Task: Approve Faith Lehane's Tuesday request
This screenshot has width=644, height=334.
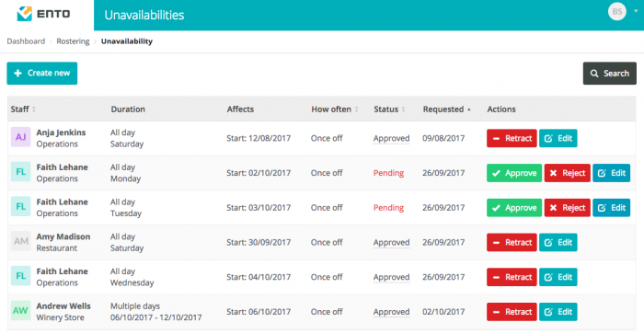Action: (514, 208)
